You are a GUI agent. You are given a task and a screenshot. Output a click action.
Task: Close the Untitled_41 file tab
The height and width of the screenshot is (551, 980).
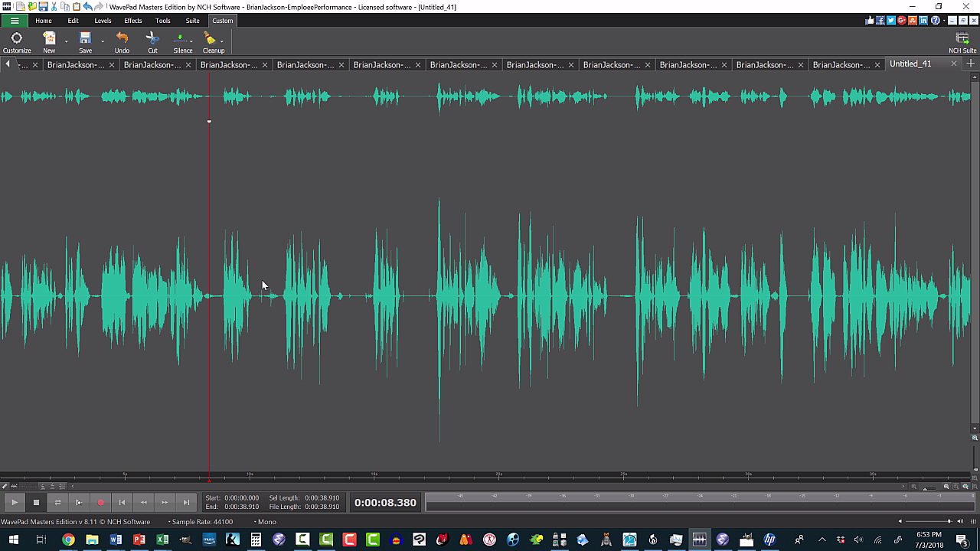point(953,64)
